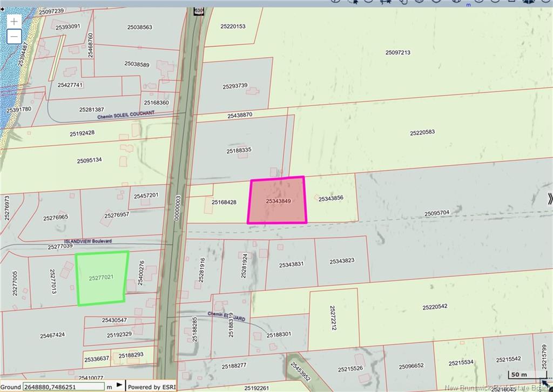Click parcel label 25192329
Image resolution: width=553 pixels, height=392 pixels.
[119, 335]
